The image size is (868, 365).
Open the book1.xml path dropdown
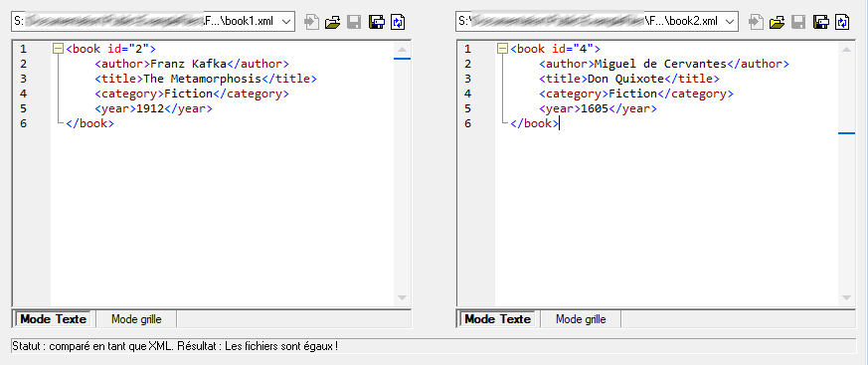286,22
